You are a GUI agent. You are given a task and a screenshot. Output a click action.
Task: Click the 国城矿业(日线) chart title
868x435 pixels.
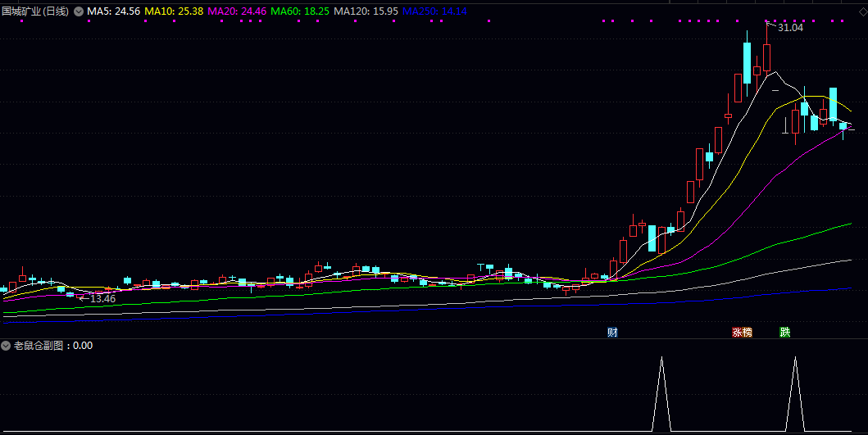(x=35, y=11)
